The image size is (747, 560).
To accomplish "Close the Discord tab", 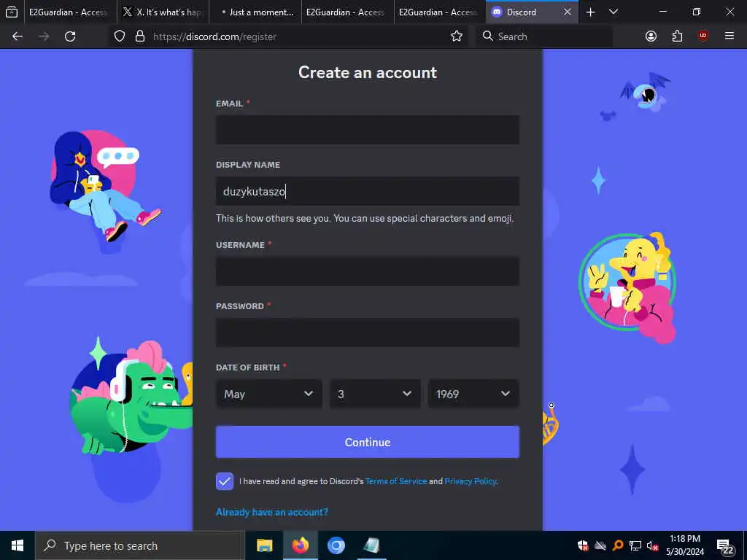I will [567, 12].
